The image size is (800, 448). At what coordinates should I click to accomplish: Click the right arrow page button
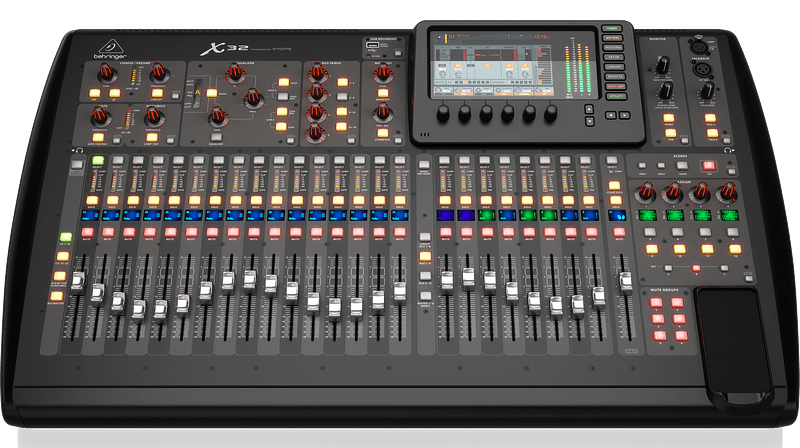point(624,115)
